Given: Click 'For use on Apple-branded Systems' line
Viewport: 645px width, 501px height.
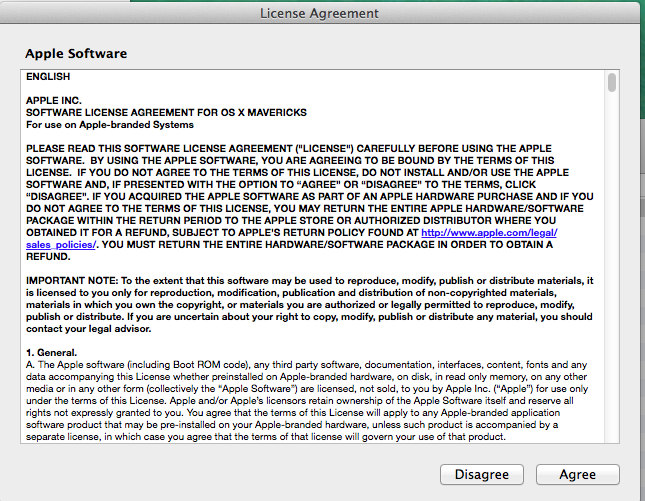Looking at the screenshot, I should [x=110, y=125].
